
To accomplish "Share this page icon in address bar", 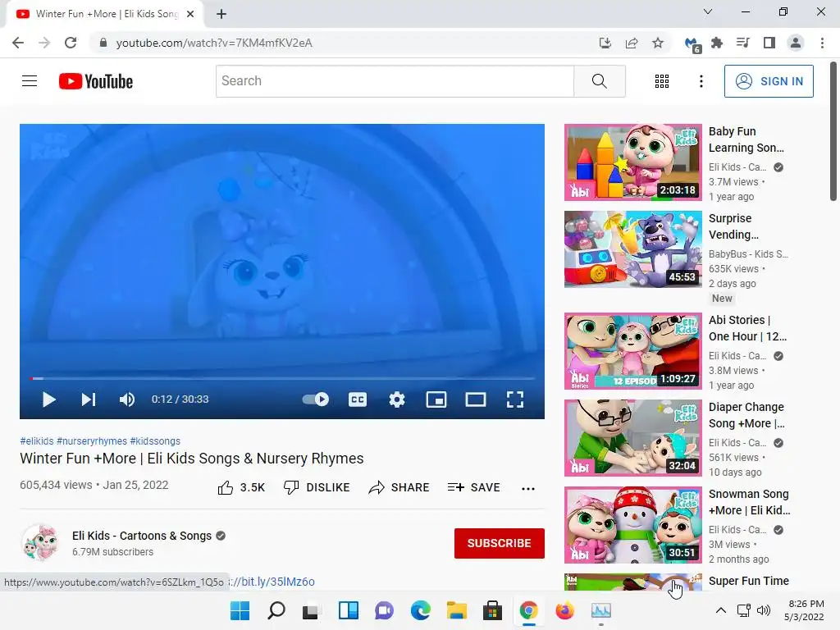I will point(632,43).
